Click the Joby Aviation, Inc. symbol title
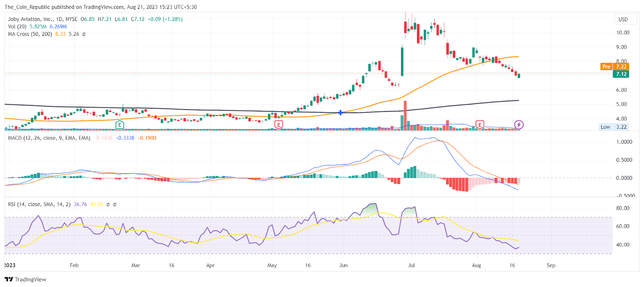 [30, 19]
